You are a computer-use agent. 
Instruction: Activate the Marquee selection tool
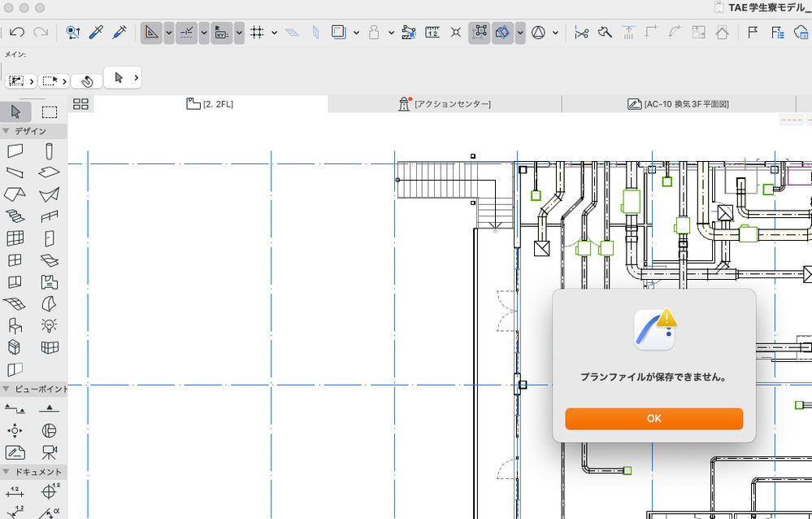point(50,112)
